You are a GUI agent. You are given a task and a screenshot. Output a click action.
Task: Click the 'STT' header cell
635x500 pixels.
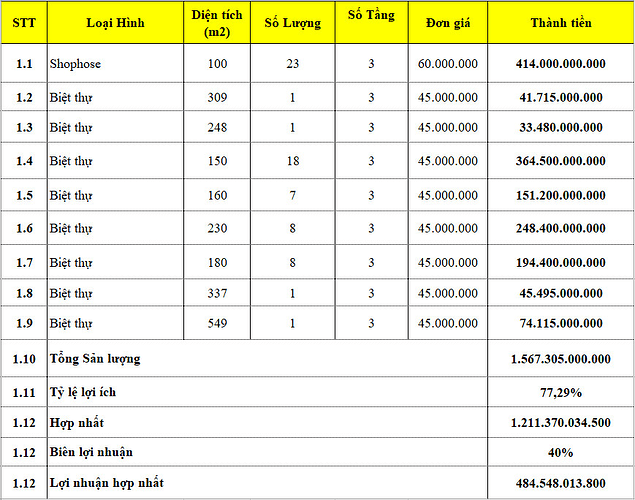coord(24,23)
